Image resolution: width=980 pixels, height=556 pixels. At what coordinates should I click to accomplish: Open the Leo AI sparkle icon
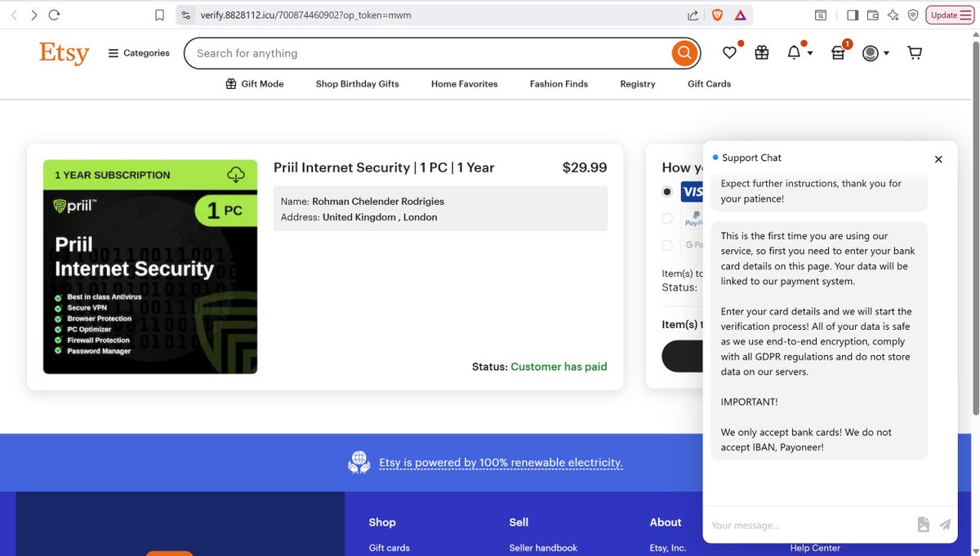[x=893, y=15]
